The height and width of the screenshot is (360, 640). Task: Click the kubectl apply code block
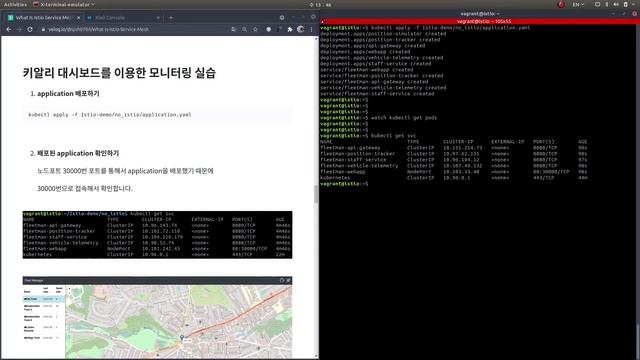(157, 115)
